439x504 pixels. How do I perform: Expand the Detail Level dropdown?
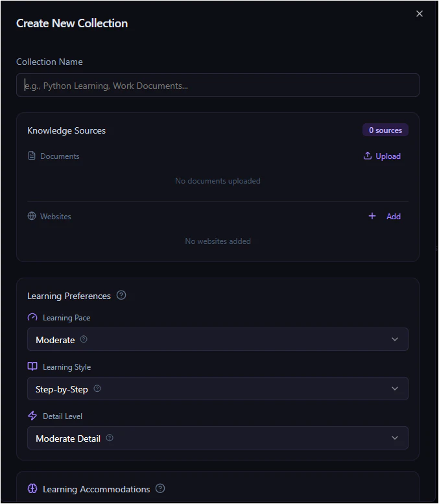[395, 438]
